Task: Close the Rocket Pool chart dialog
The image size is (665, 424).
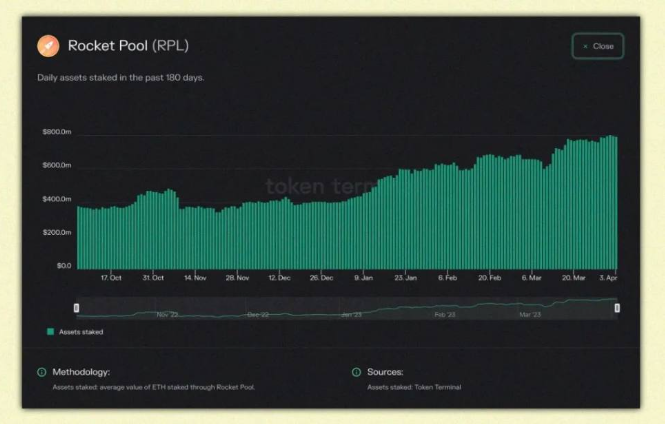Action: [598, 46]
